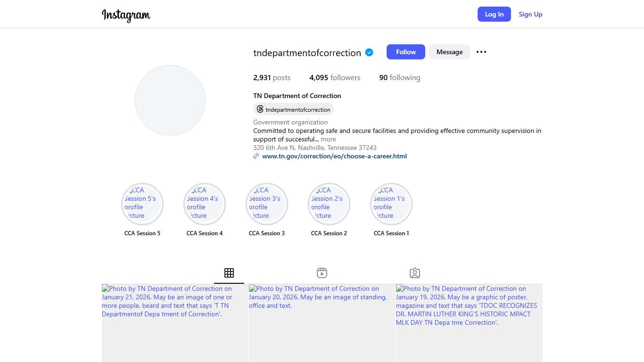Open the Tagged photos tab

(415, 273)
